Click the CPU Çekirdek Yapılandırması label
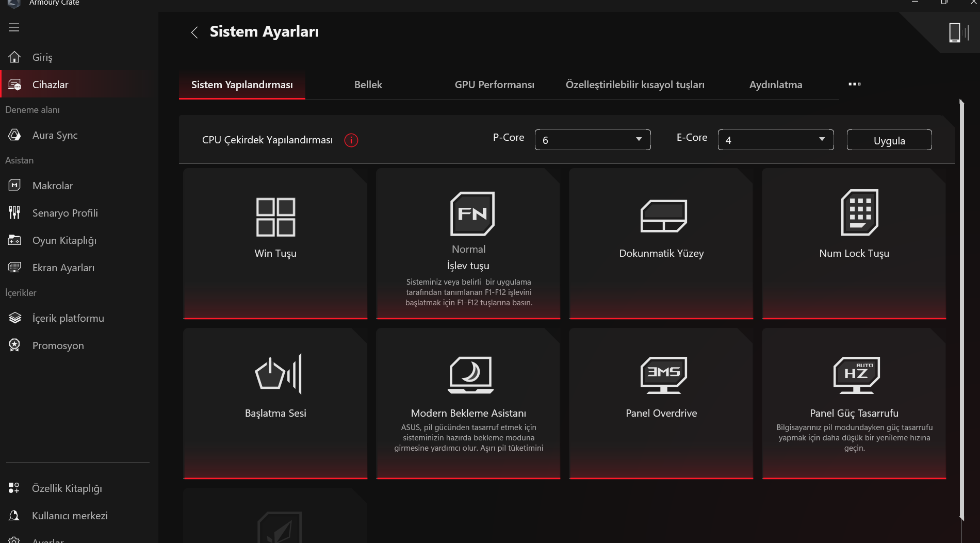 (x=267, y=140)
